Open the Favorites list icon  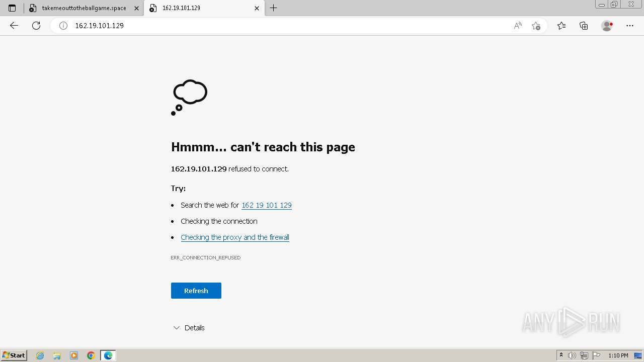click(561, 26)
